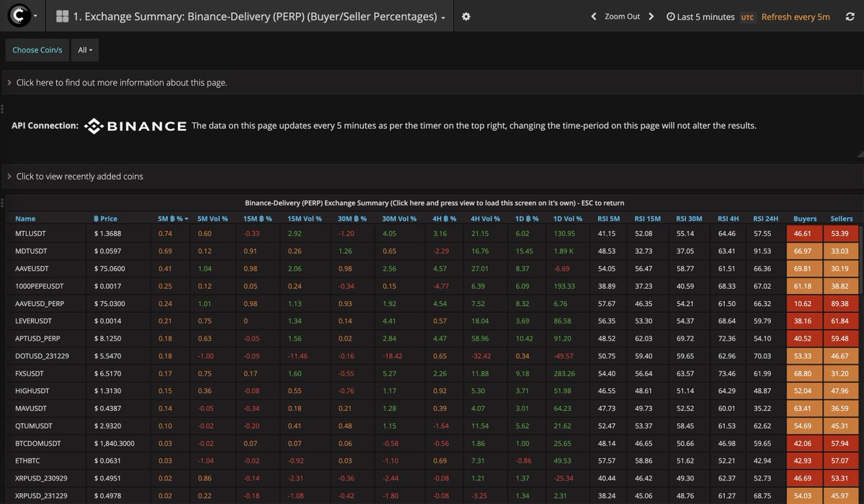Open the dashboards grid icon
Viewport: 864px width, 504px height.
coord(63,15)
